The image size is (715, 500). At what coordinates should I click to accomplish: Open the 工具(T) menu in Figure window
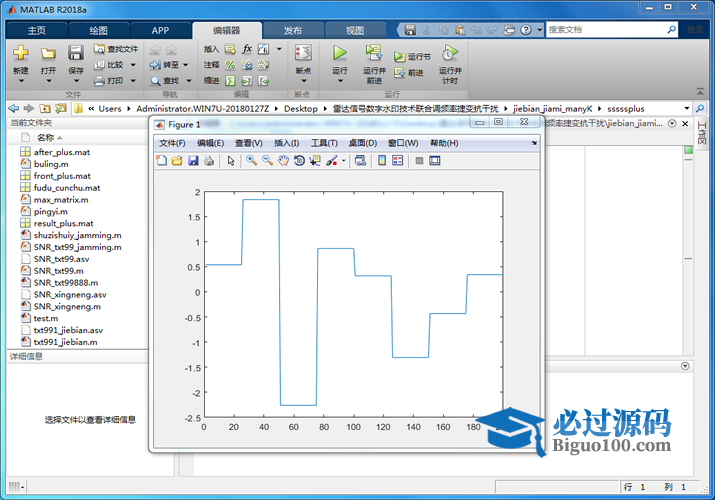tap(324, 143)
